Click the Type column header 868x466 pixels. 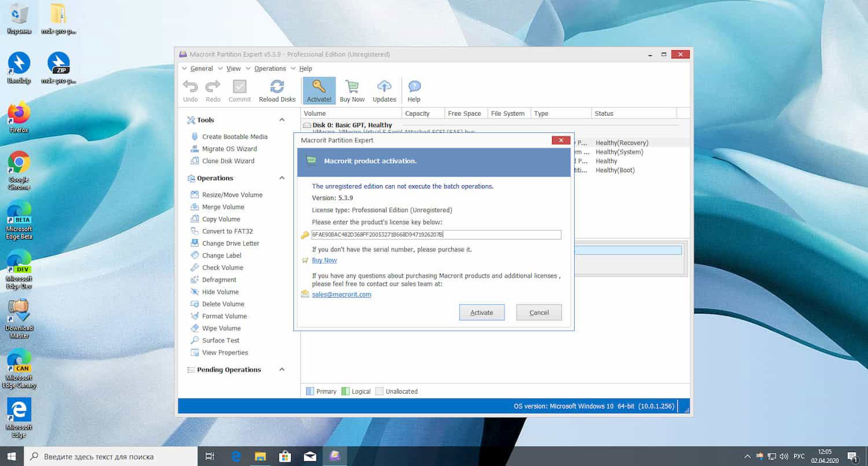pyautogui.click(x=561, y=113)
